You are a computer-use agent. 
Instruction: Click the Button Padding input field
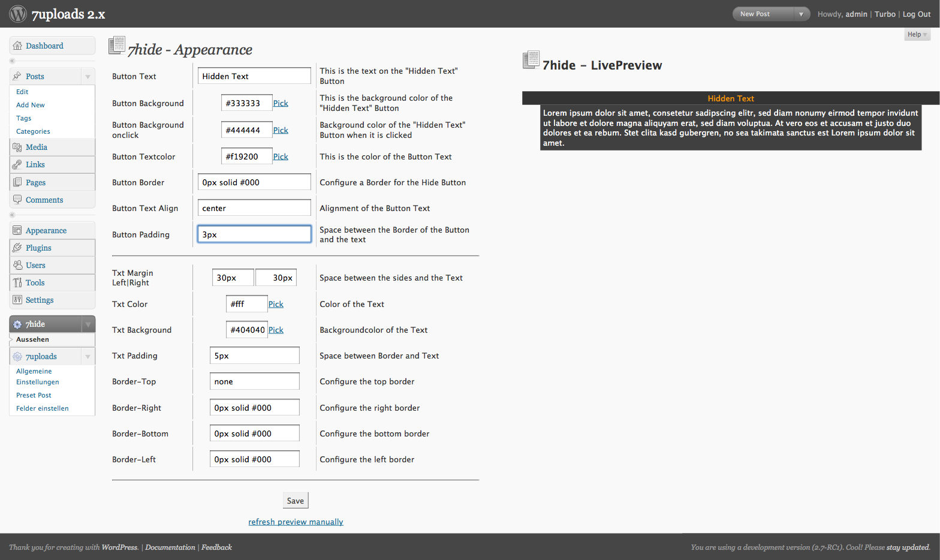(254, 234)
